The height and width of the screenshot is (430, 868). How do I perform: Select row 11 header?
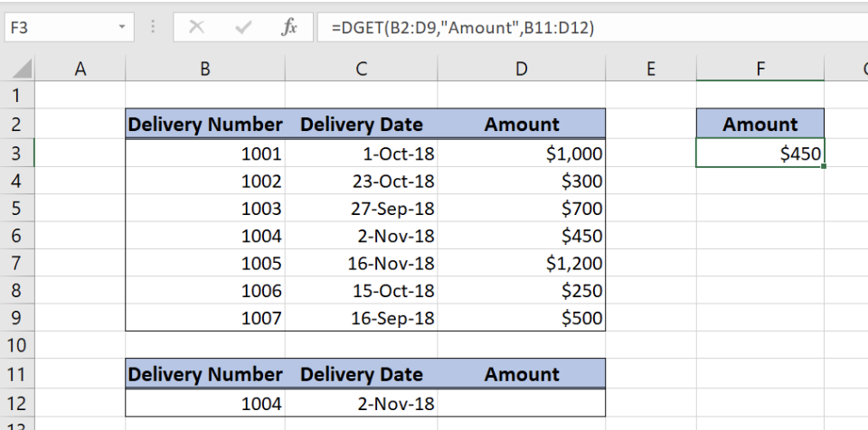(17, 374)
